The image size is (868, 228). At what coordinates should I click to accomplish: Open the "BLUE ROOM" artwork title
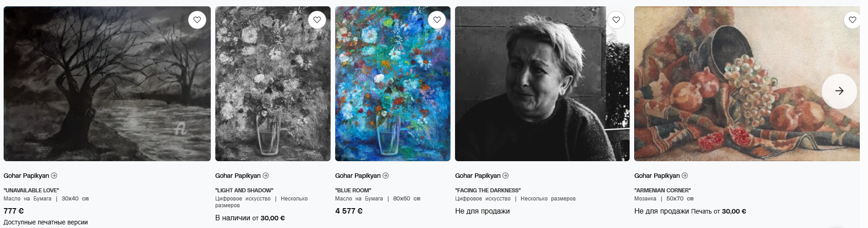coord(353,191)
